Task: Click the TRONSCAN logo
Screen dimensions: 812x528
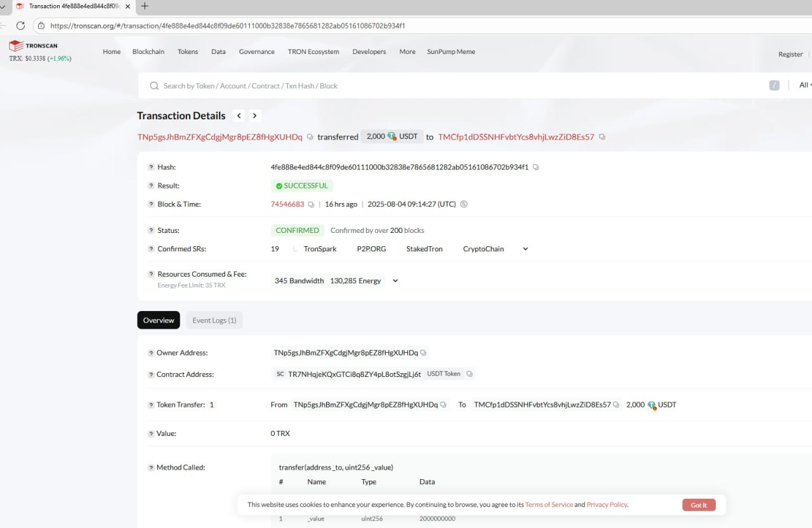Action: pos(33,46)
